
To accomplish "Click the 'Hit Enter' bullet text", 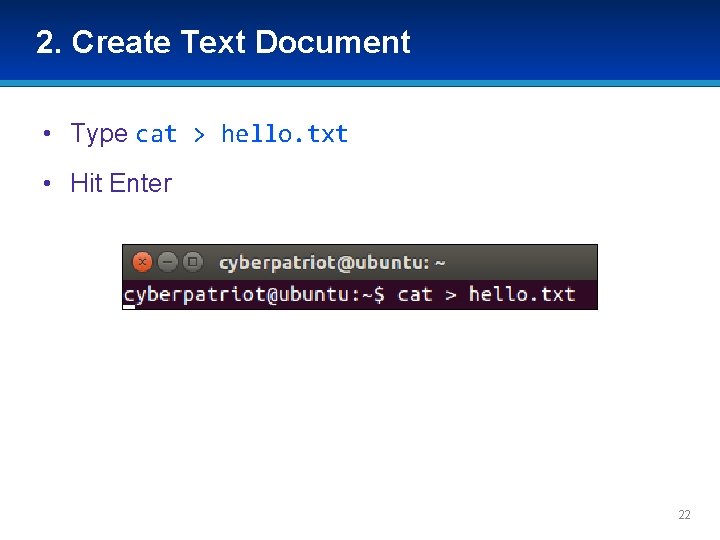I will click(x=121, y=183).
